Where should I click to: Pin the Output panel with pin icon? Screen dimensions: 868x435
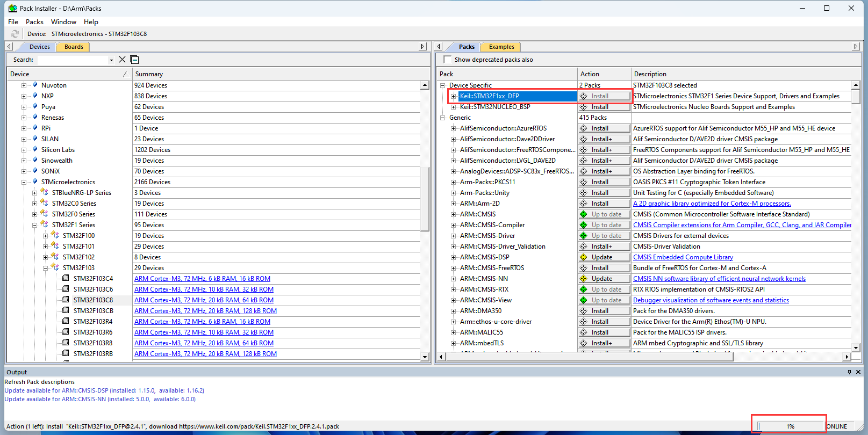coord(849,372)
